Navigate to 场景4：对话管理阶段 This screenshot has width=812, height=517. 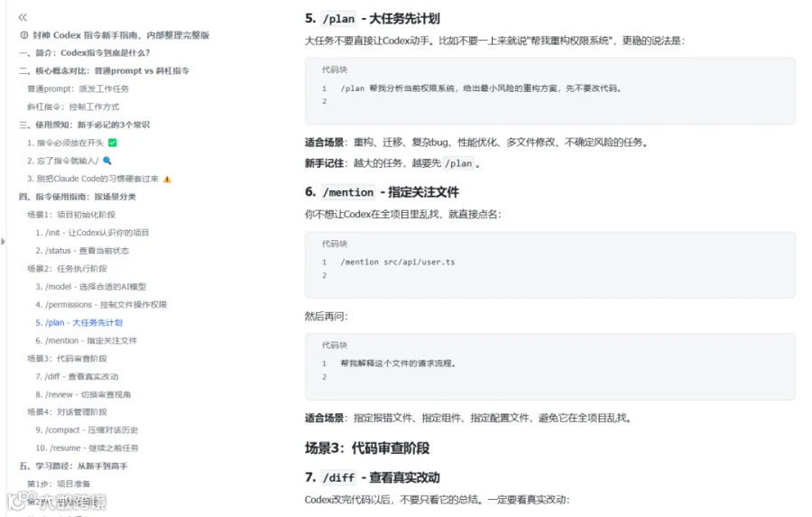pyautogui.click(x=68, y=411)
